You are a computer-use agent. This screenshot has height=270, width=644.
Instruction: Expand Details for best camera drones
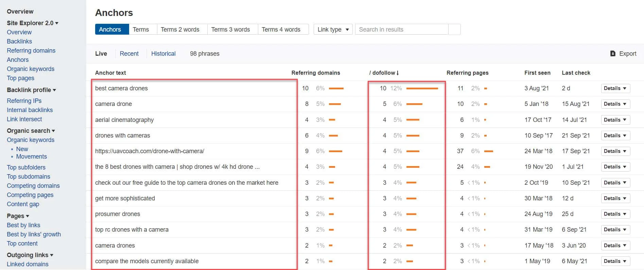coord(615,88)
